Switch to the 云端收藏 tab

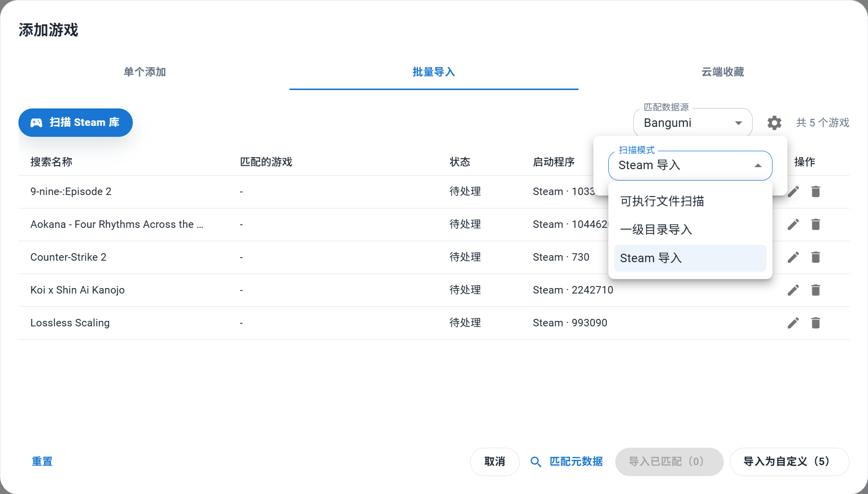723,72
